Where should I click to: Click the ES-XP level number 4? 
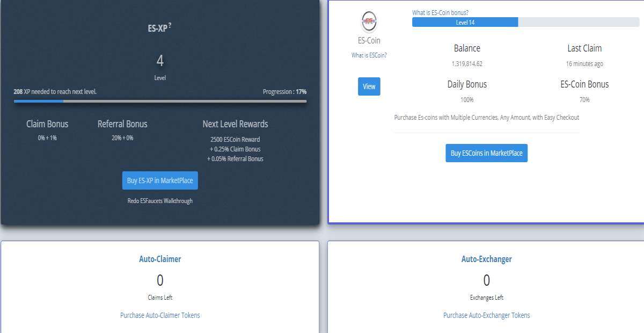tap(160, 60)
